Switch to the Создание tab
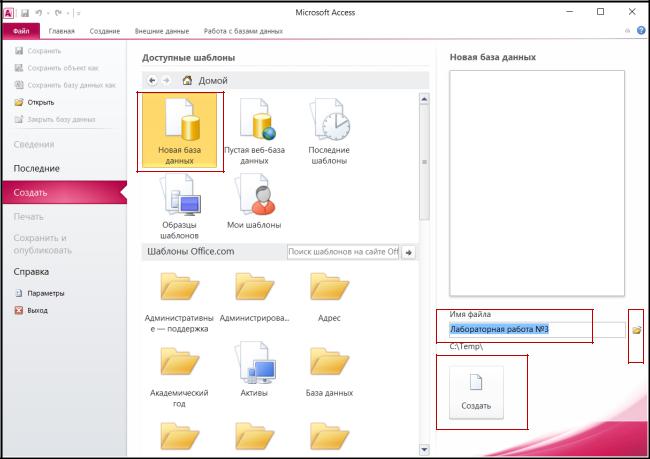 (105, 31)
